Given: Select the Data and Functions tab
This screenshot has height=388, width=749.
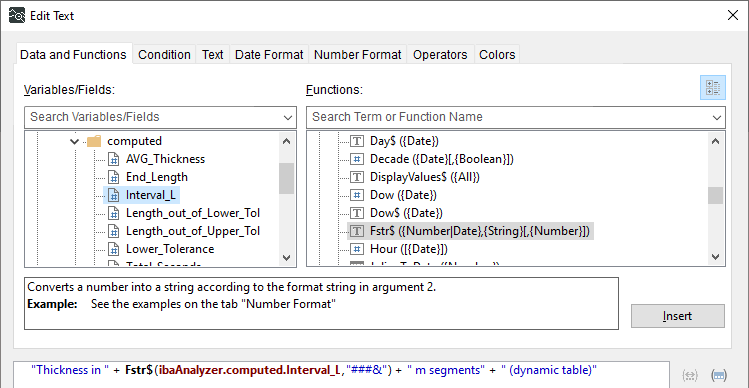Looking at the screenshot, I should tap(73, 54).
